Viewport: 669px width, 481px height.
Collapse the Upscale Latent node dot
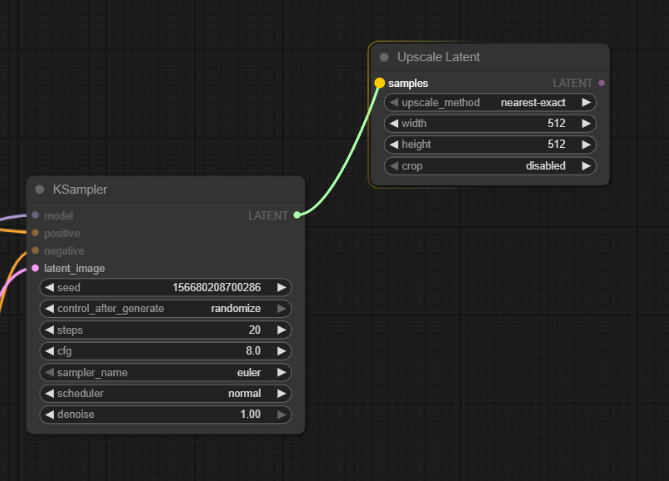coord(384,58)
